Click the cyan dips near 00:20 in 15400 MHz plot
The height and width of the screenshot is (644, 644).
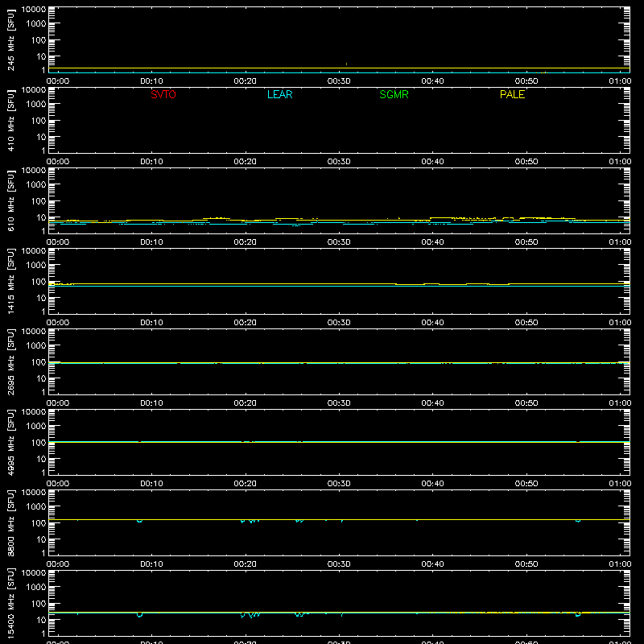click(250, 615)
